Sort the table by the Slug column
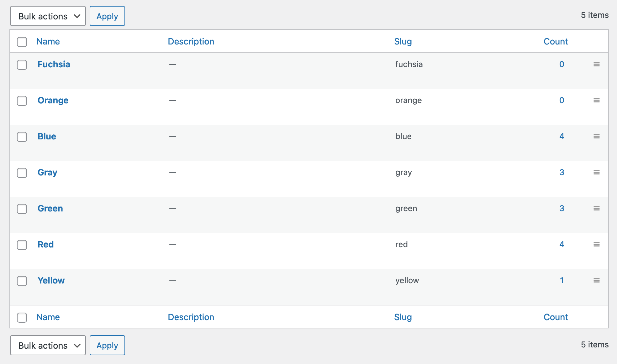Image resolution: width=617 pixels, height=364 pixels. [403, 41]
